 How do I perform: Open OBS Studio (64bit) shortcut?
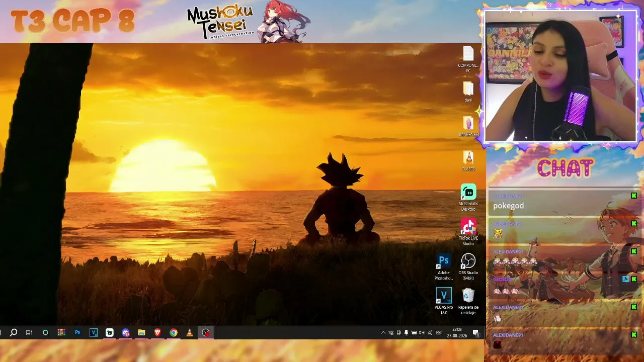coord(468,267)
